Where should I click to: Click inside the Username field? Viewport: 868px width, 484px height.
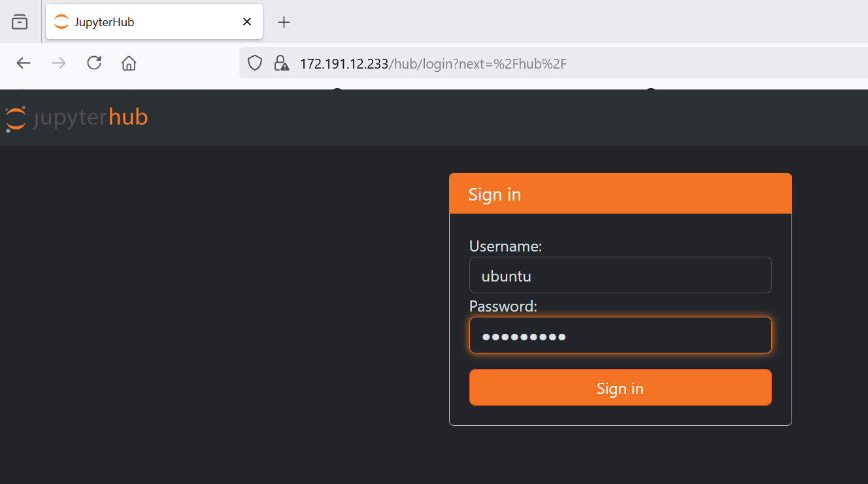pos(620,274)
